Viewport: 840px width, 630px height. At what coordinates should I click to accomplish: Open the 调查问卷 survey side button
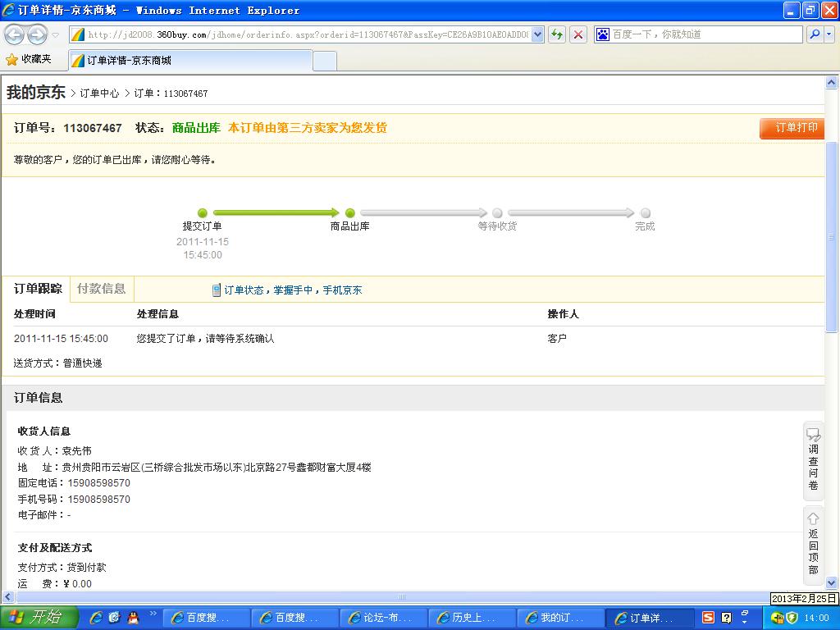(x=813, y=459)
